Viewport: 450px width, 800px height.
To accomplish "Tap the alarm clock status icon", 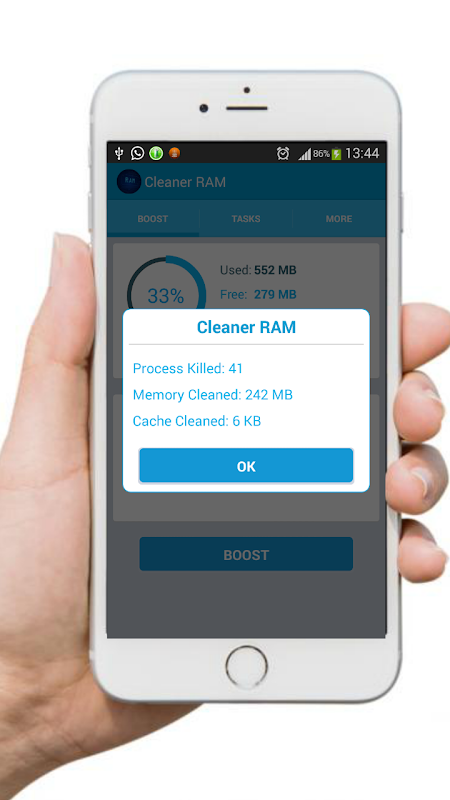I will 283,153.
